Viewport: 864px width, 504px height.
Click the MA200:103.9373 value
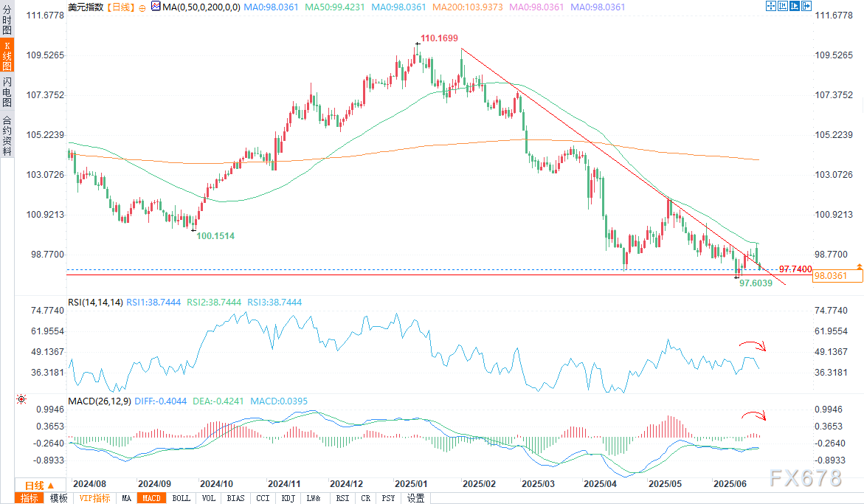tap(468, 7)
